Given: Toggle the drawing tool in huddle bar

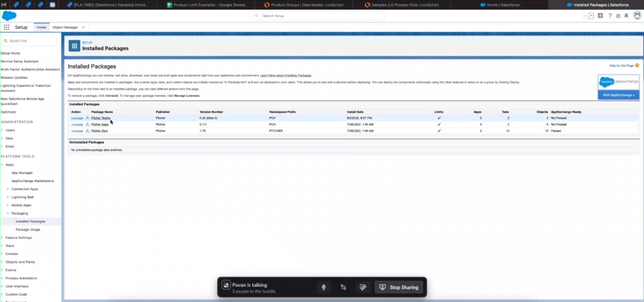Looking at the screenshot, I should point(343,287).
